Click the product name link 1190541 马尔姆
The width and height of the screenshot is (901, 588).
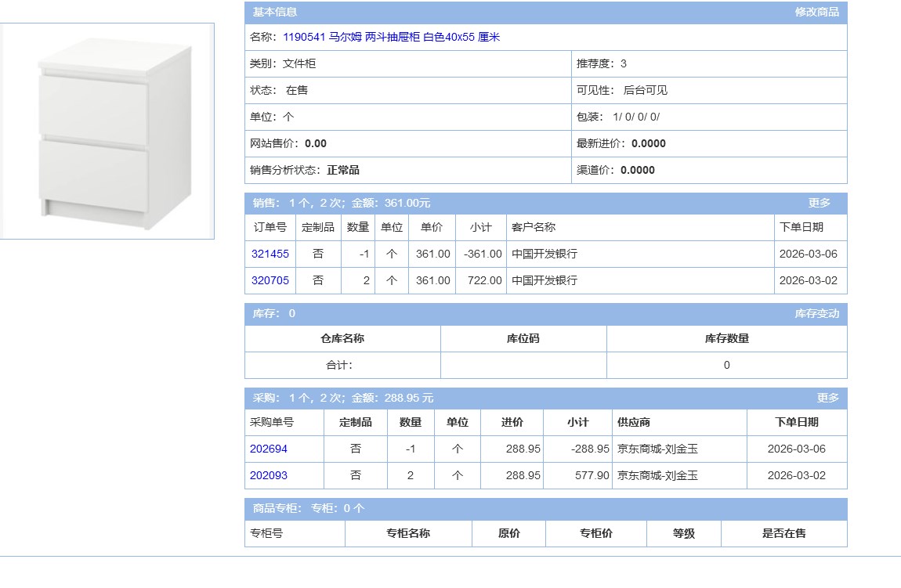(391, 37)
